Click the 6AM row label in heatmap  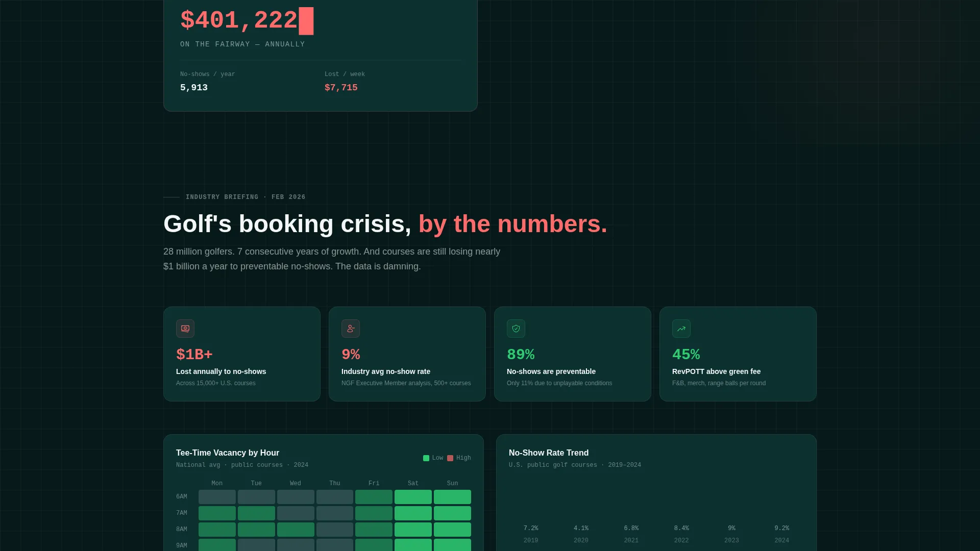tap(182, 497)
